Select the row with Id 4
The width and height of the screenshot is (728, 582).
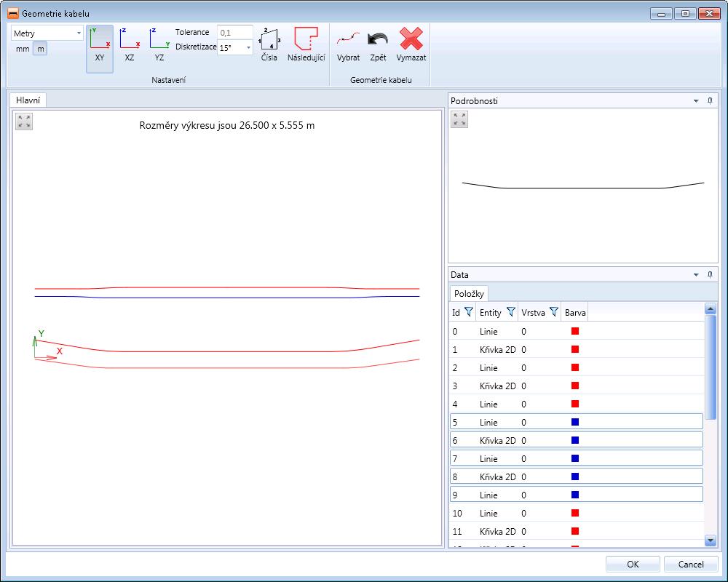(x=576, y=404)
